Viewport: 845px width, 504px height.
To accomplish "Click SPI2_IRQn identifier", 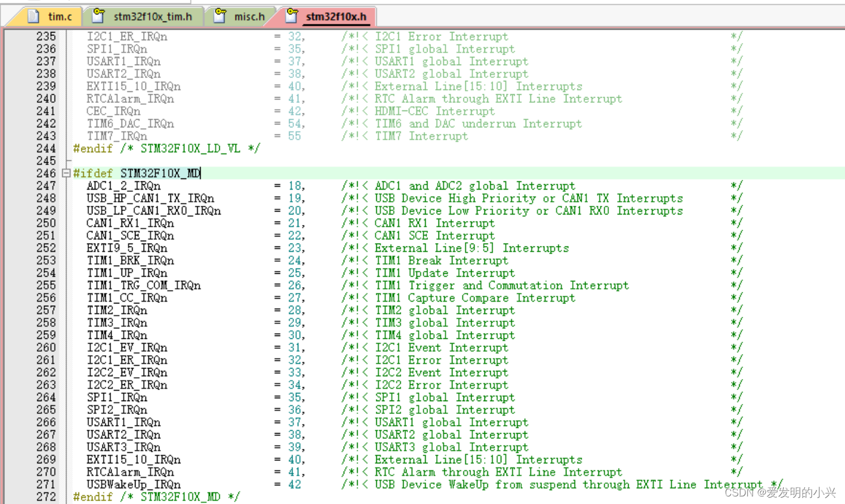I will coord(117,410).
